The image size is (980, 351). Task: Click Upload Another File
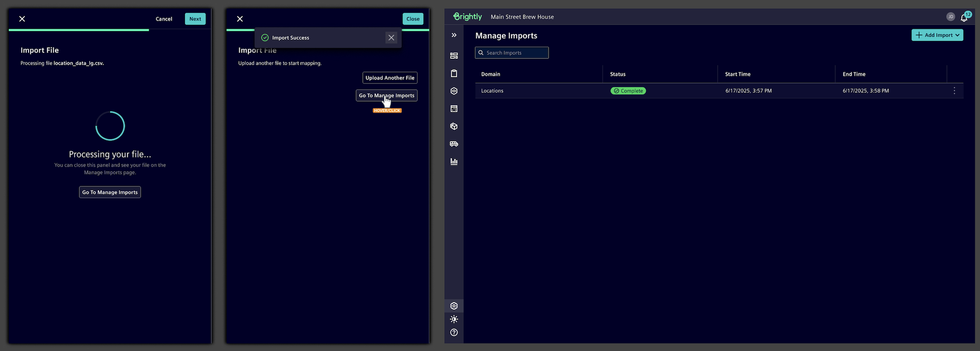tap(390, 78)
